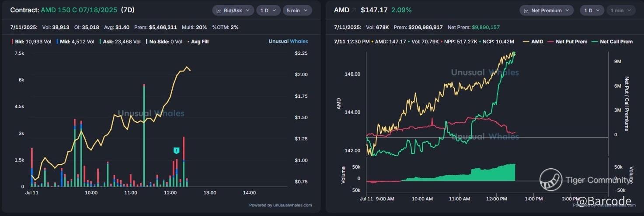Click the Tiger Community logo icon

point(550,180)
